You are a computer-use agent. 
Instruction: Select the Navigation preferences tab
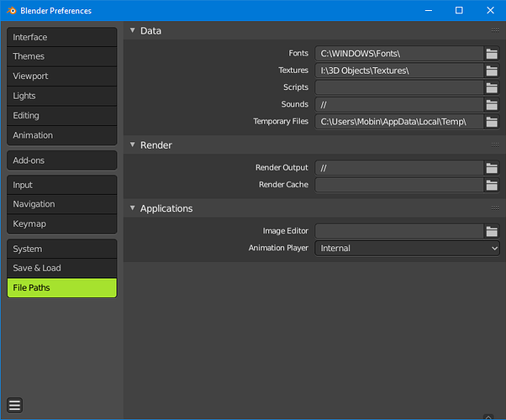61,204
